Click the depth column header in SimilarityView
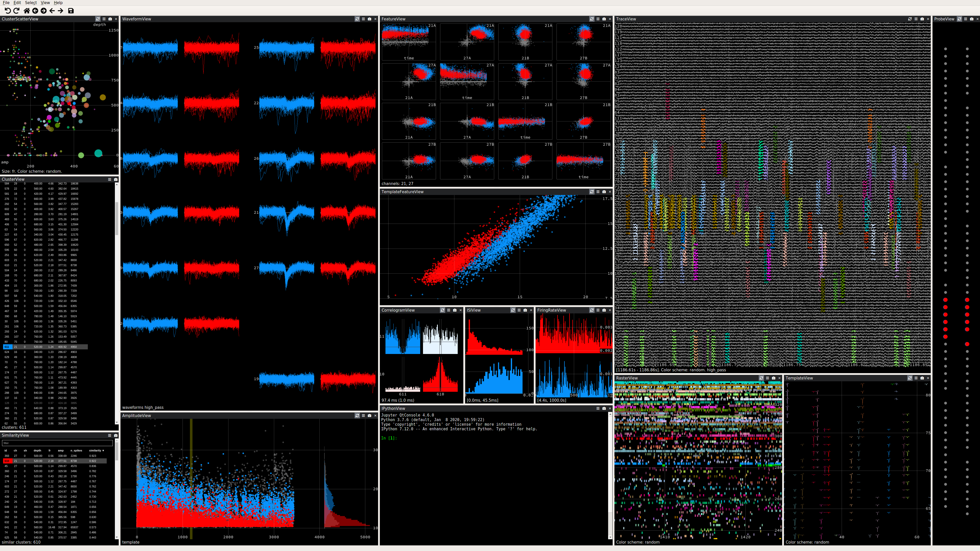This screenshot has height=551, width=980. click(37, 450)
